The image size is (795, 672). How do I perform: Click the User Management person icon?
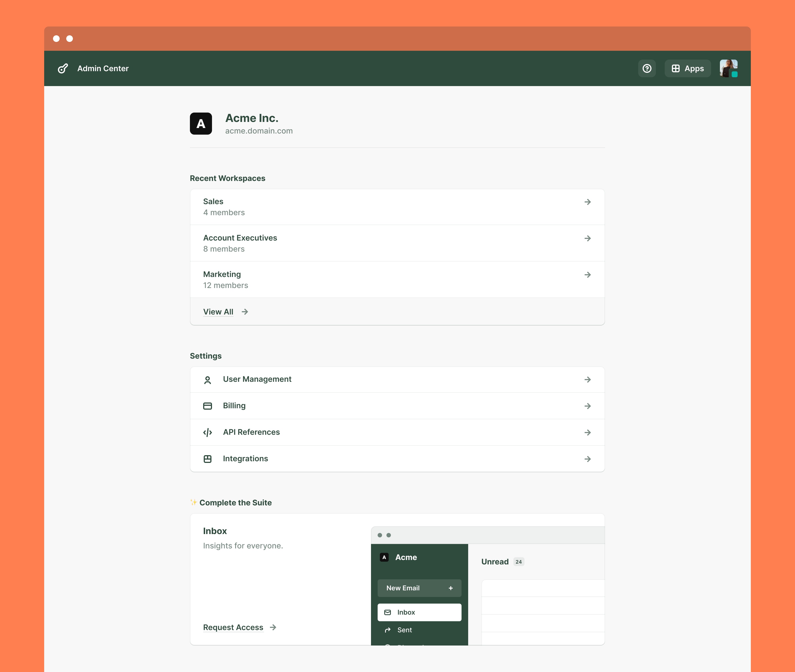coord(207,380)
